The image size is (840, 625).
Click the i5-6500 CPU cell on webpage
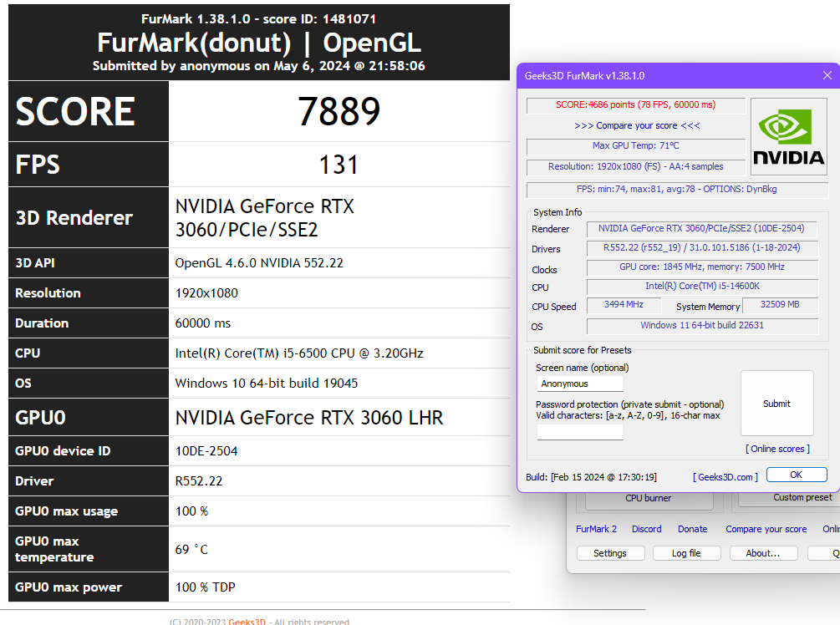tap(339, 353)
